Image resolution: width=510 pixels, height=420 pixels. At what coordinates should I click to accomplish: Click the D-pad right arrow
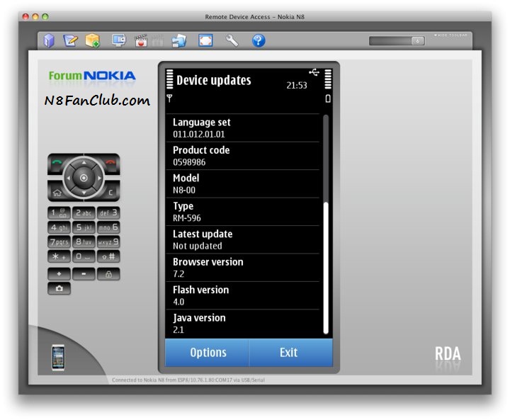click(99, 178)
